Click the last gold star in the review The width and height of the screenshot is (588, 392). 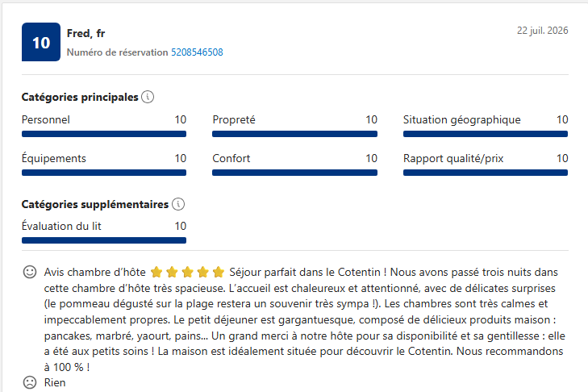tap(219, 272)
